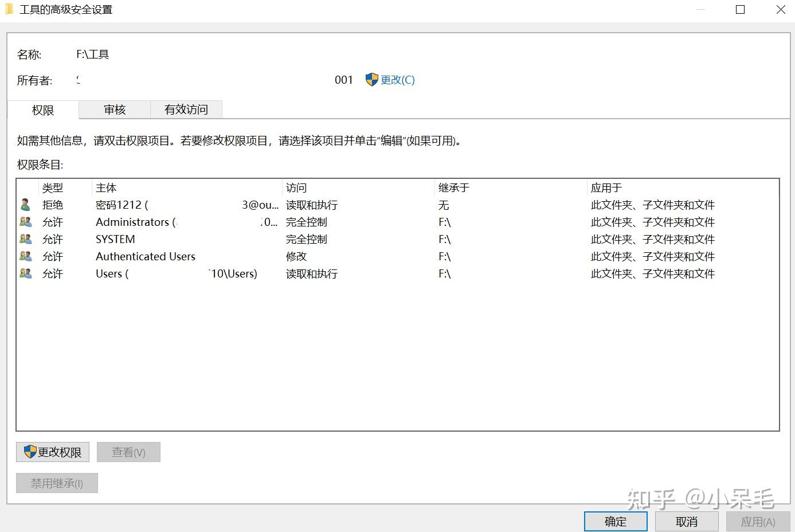Click 完全控制 access cell in SYSTEM row

click(x=307, y=239)
